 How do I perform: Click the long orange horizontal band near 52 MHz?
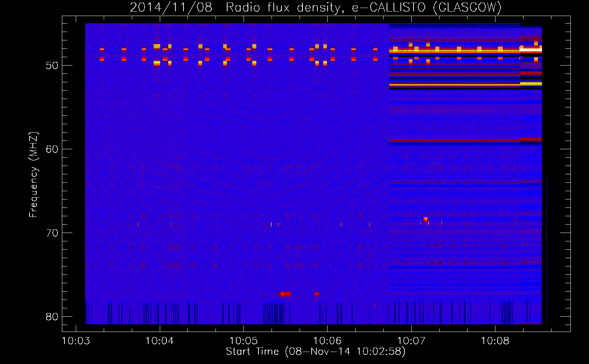click(455, 85)
